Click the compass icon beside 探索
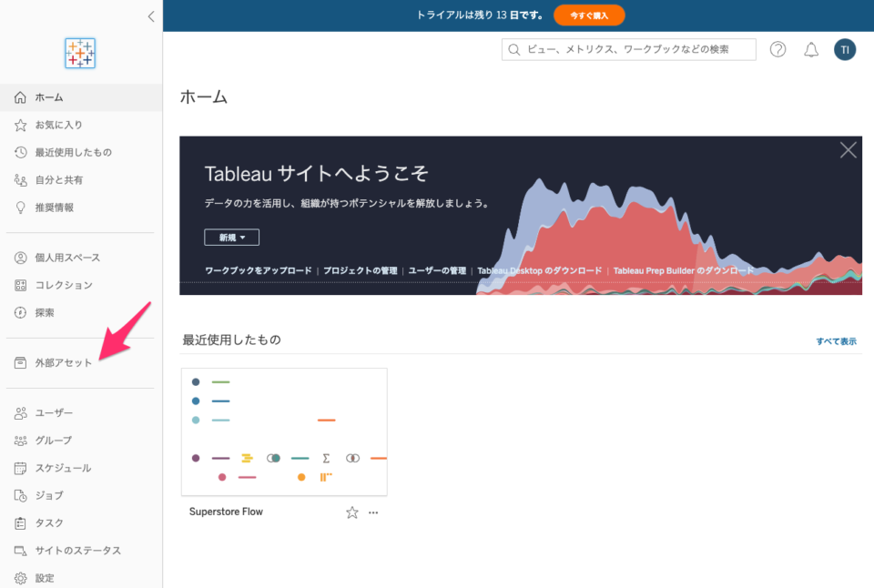The height and width of the screenshot is (588, 874). tap(20, 313)
